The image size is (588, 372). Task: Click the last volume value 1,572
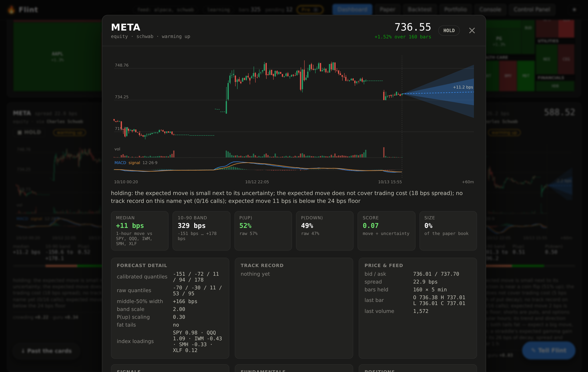(420, 311)
